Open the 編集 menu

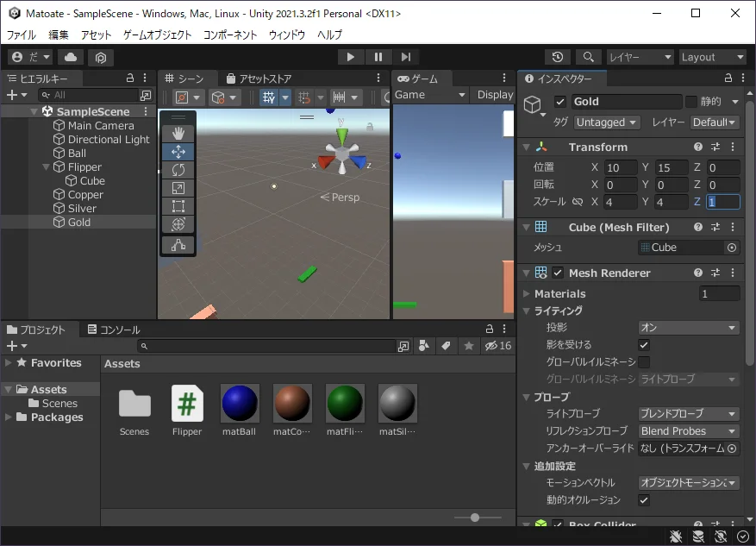[59, 35]
